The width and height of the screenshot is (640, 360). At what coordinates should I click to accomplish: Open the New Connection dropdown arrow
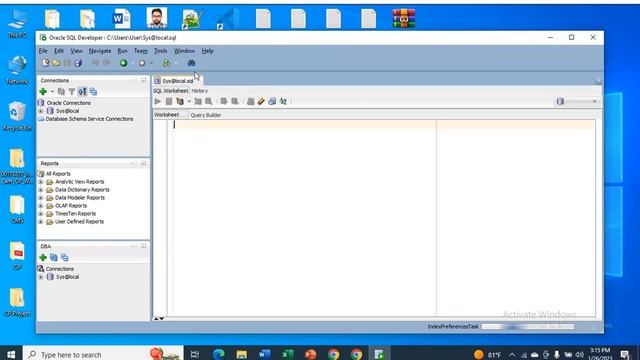(x=52, y=91)
